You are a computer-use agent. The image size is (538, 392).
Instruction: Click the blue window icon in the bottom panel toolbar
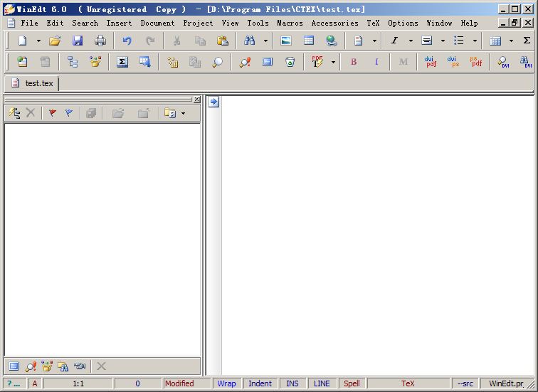point(14,366)
